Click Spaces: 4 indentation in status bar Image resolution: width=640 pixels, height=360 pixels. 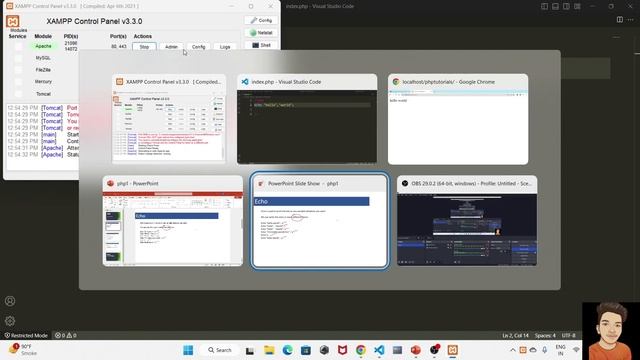coord(545,336)
